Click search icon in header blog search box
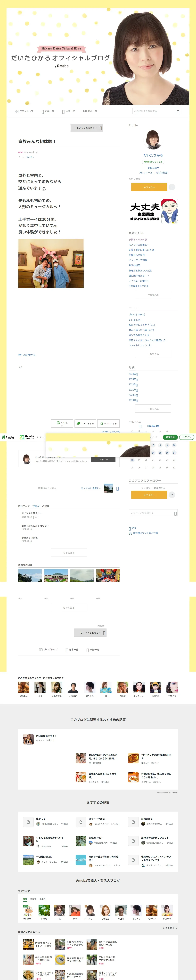Screen dimensions: 196x980 coord(178,112)
